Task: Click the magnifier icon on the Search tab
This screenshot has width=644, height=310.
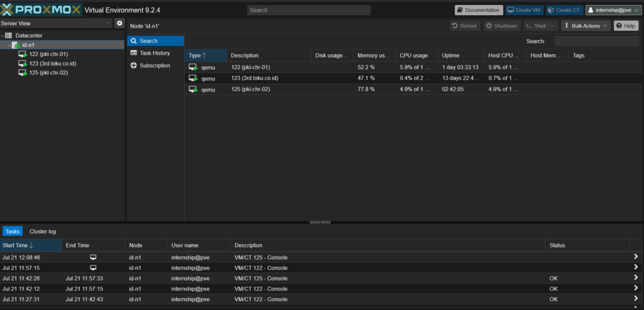Action: [x=133, y=41]
